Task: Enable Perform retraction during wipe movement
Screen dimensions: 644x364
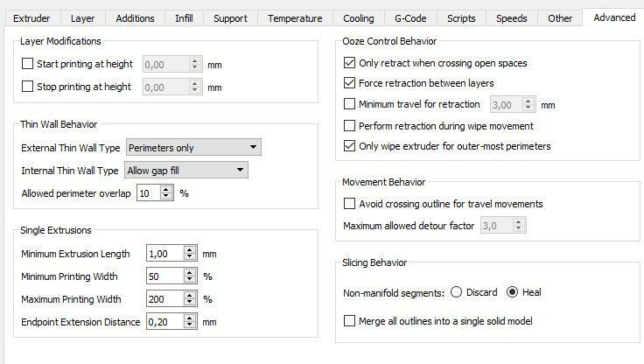Action: pos(350,126)
